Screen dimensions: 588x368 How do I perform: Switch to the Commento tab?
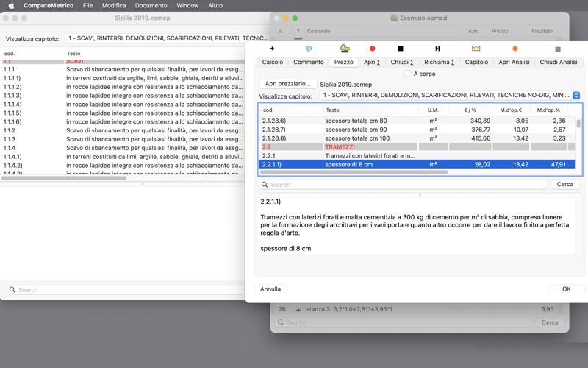point(309,62)
